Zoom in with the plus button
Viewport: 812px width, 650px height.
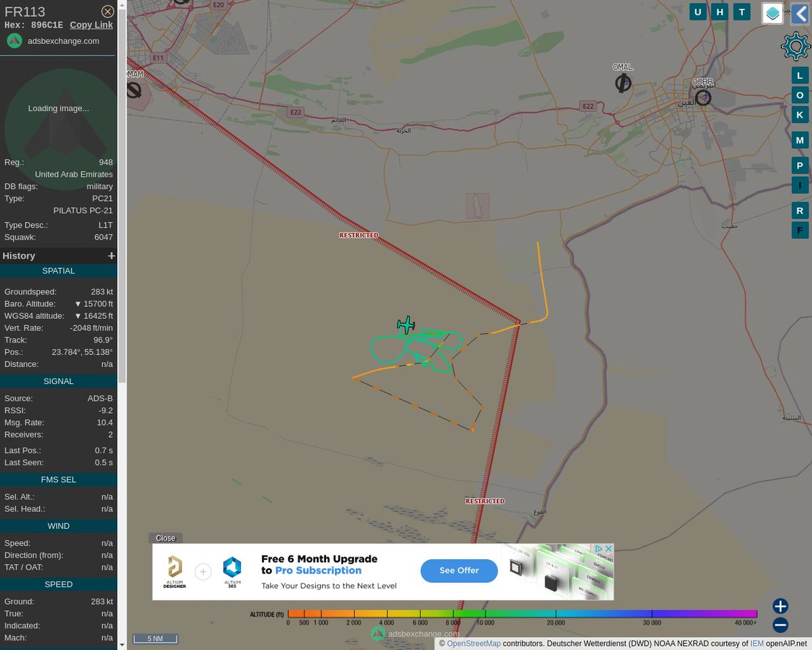780,606
